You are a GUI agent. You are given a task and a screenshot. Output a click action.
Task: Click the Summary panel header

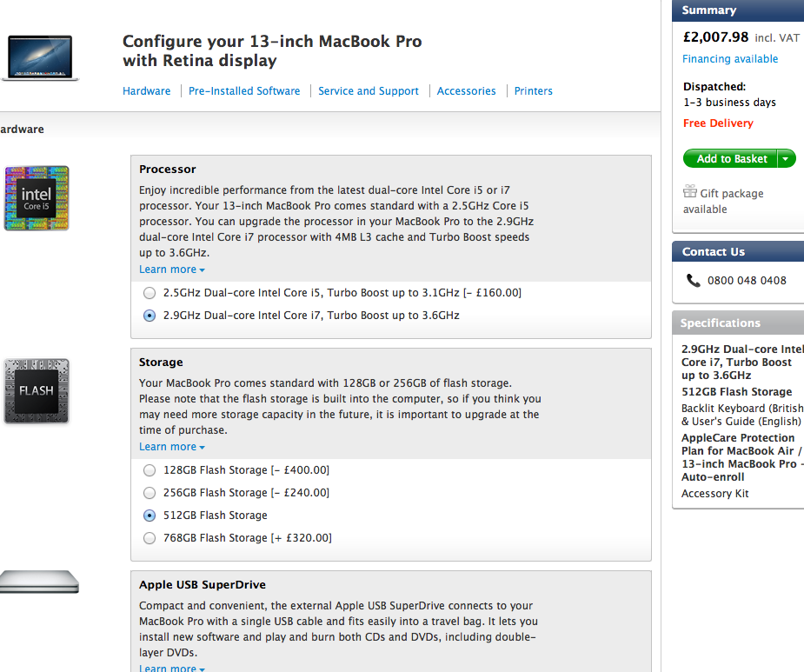(x=738, y=10)
